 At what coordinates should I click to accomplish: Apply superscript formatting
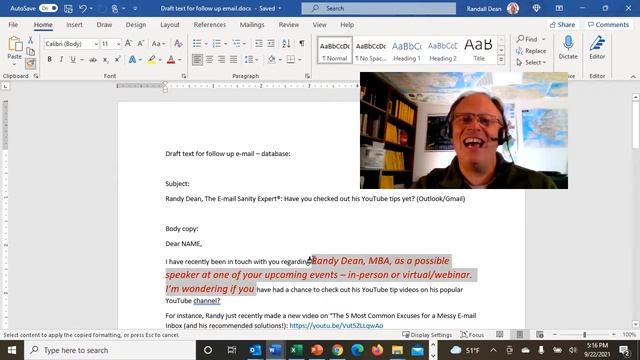(117, 60)
